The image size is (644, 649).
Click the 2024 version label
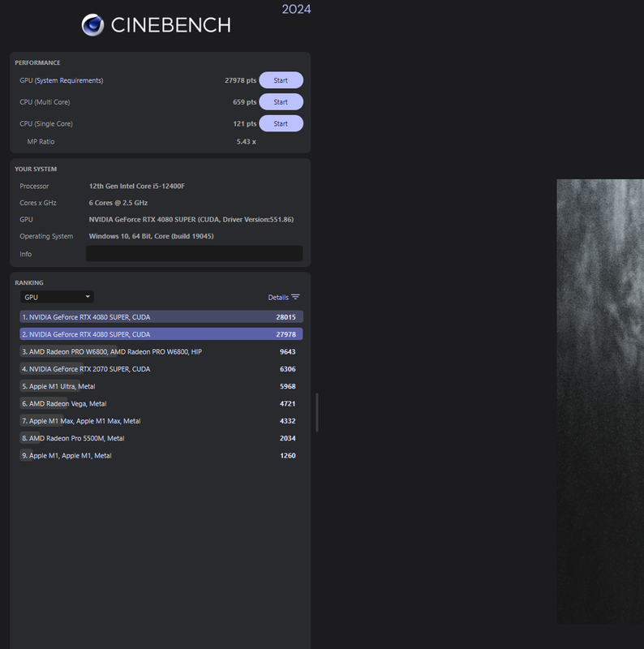point(296,9)
